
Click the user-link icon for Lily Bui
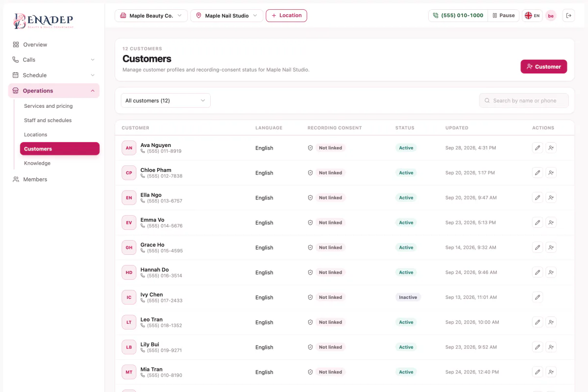(x=551, y=347)
